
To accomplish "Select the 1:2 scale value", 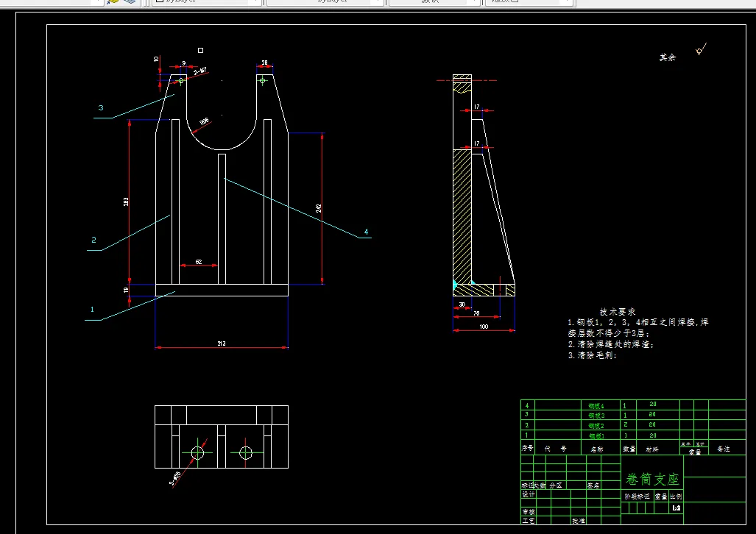I will point(676,508).
